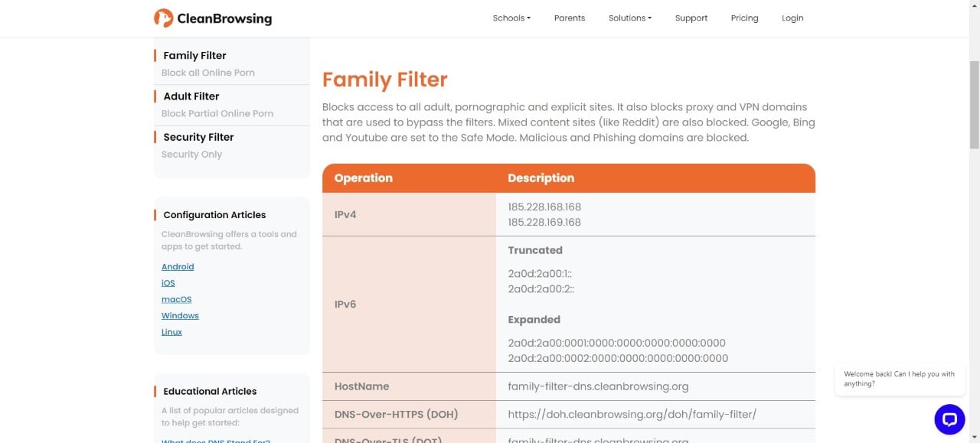Click the welcome back chat message popup
Screen dimensions: 980x443
coord(899,379)
